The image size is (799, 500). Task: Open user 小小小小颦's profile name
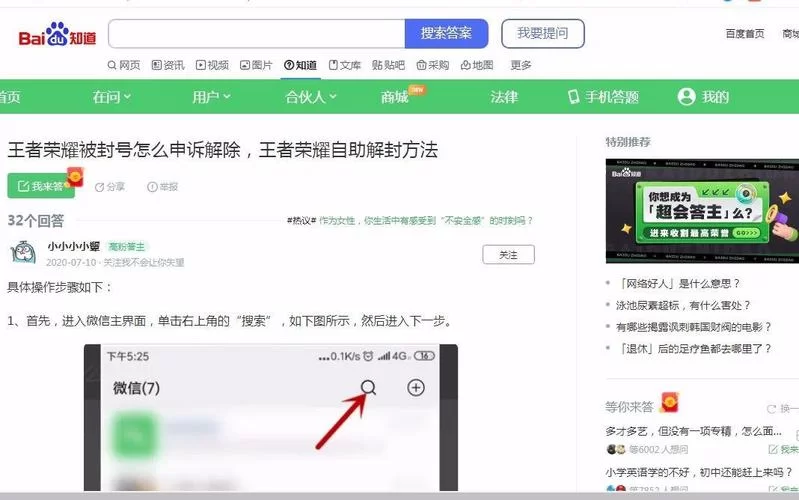point(74,247)
